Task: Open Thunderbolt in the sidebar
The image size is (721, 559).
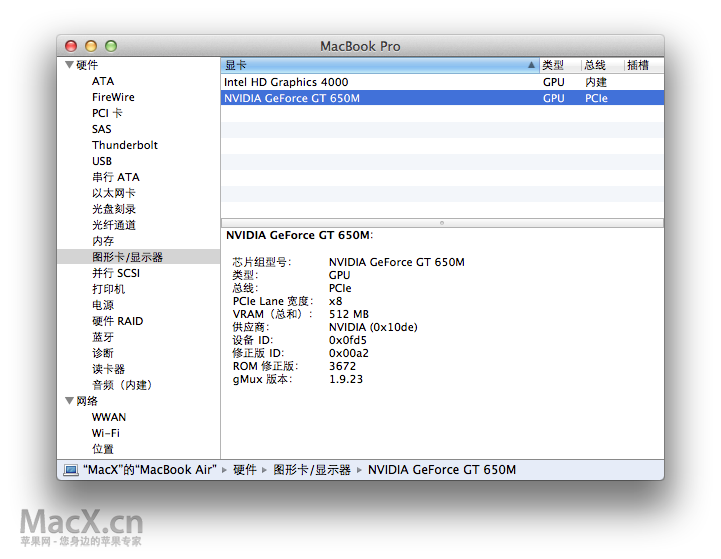Action: pyautogui.click(x=125, y=145)
